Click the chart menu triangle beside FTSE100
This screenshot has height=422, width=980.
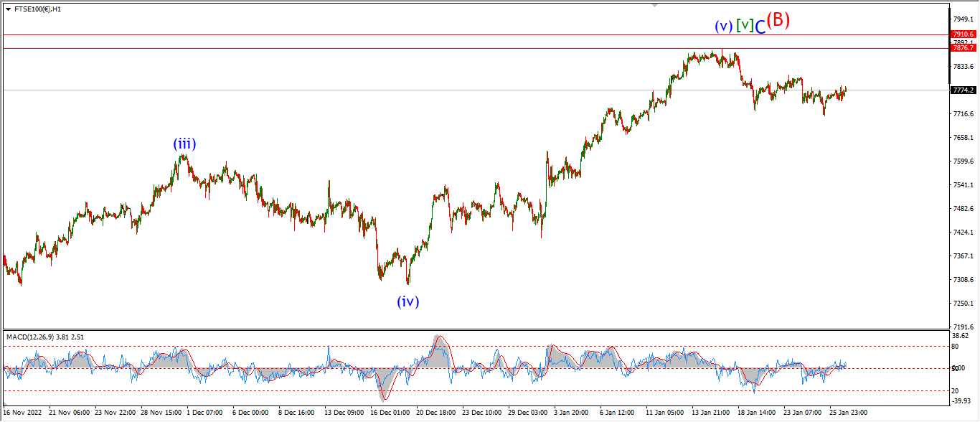click(x=8, y=9)
